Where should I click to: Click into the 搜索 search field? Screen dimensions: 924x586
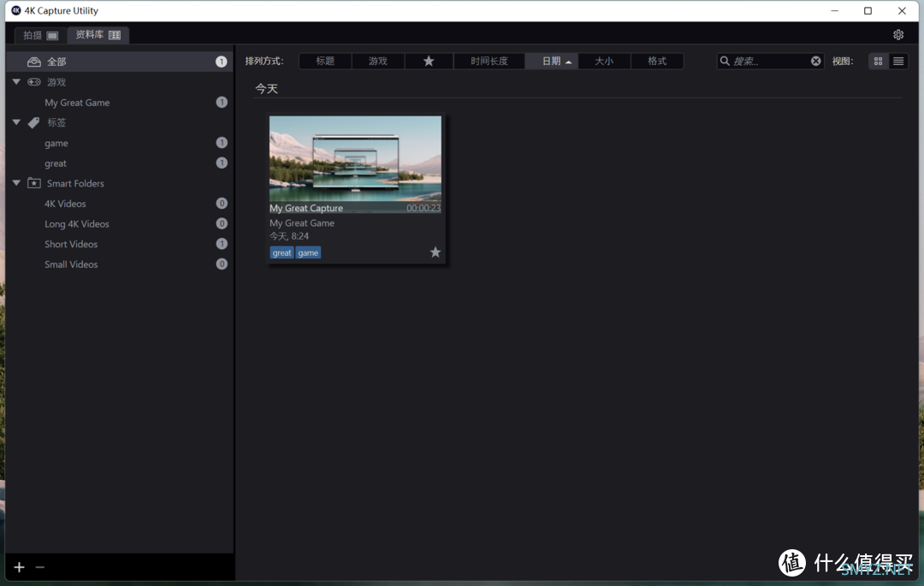pos(770,61)
